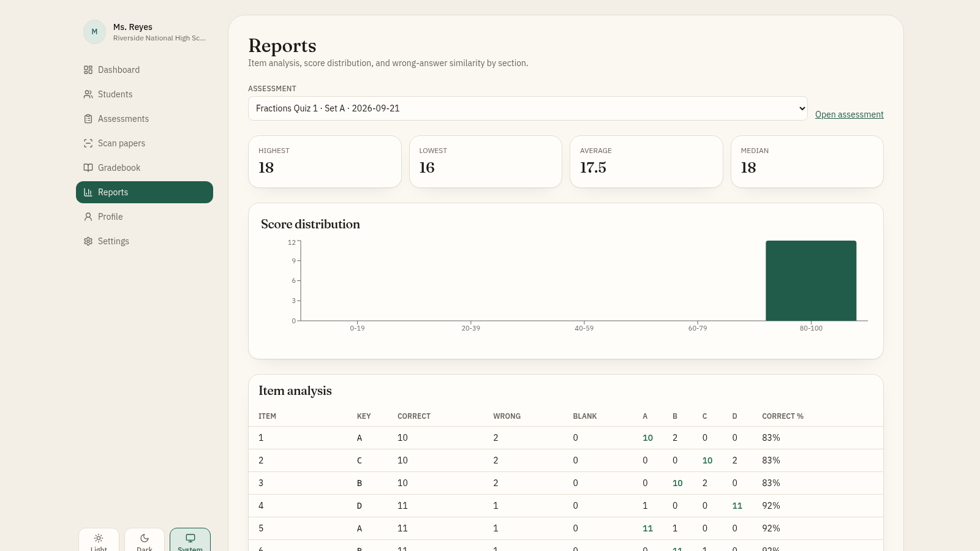
Task: Click the Profile person icon
Action: click(x=88, y=217)
